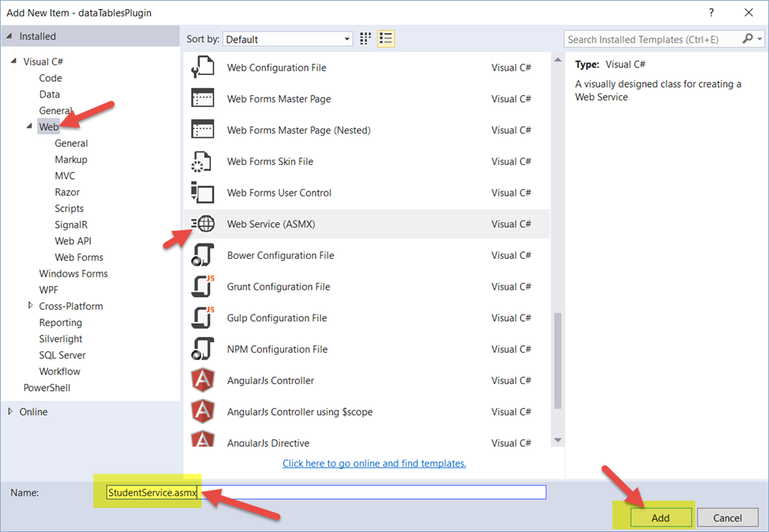The height and width of the screenshot is (532, 769).
Task: Select 'NPM Configuration File' template name
Action: 277,349
